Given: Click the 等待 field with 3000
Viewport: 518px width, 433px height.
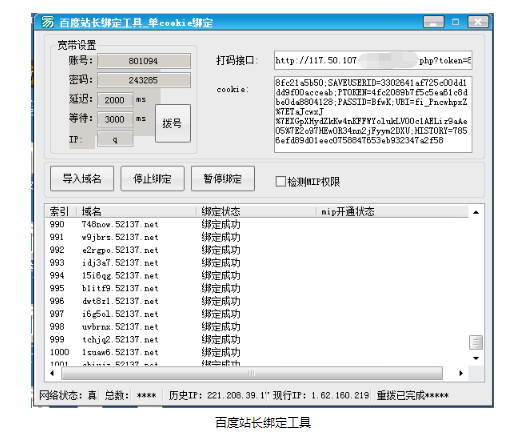Looking at the screenshot, I should (x=115, y=119).
